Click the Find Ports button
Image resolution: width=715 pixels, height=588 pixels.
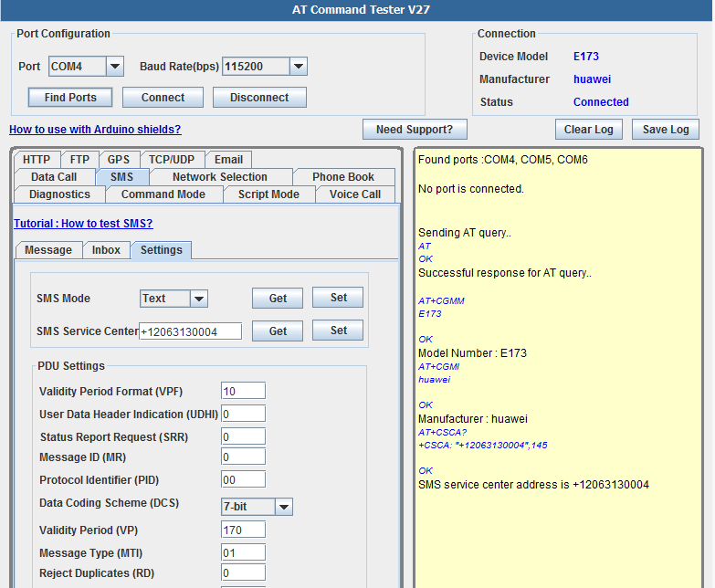(x=70, y=98)
